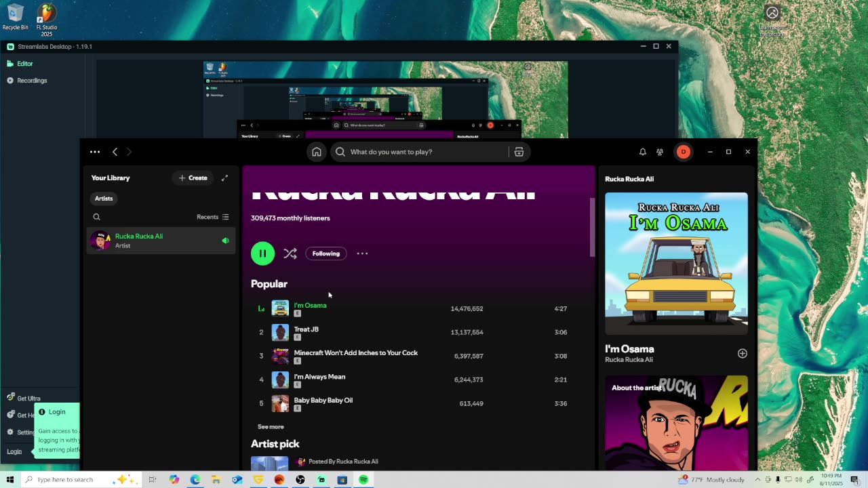Open the Spotify Home icon
The height and width of the screenshot is (488, 868).
pos(317,152)
